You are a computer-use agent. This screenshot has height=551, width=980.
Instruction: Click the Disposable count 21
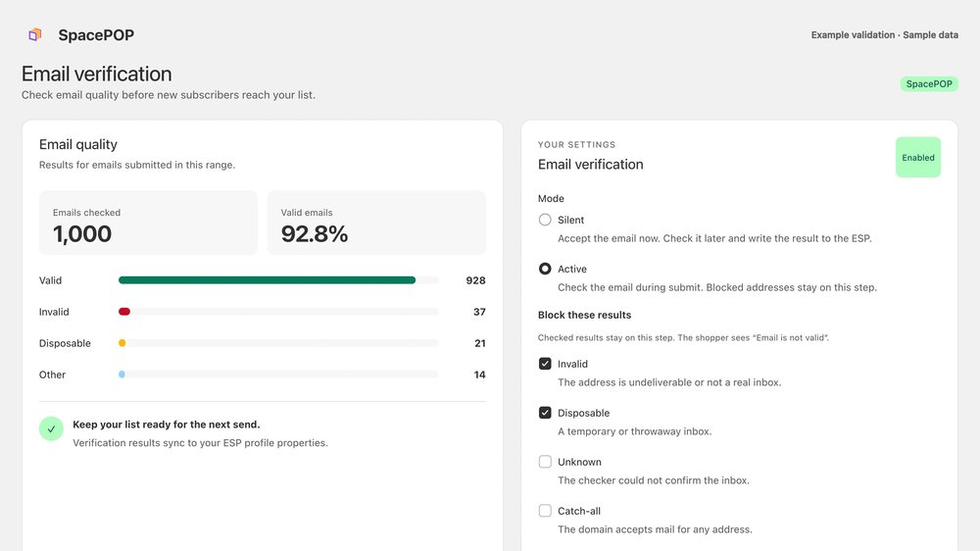480,343
